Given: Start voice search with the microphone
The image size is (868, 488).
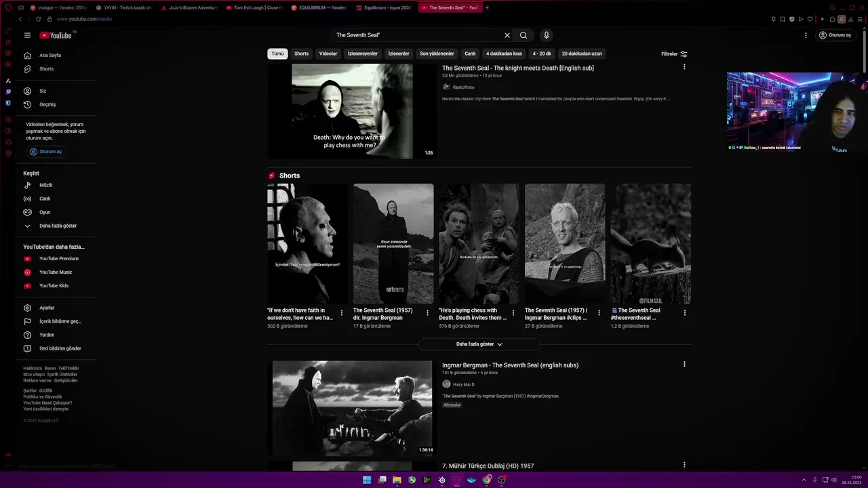Looking at the screenshot, I should 546,35.
